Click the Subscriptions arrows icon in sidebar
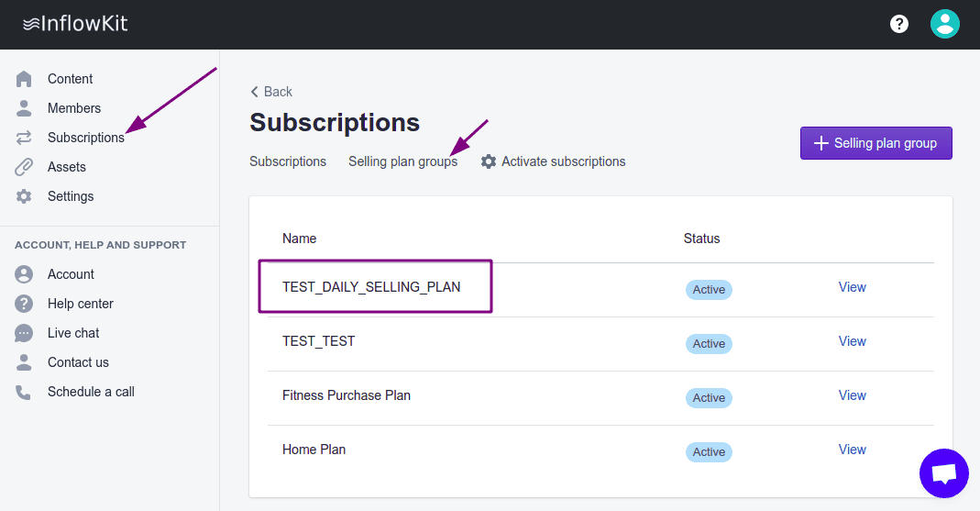This screenshot has height=511, width=980. (24, 138)
